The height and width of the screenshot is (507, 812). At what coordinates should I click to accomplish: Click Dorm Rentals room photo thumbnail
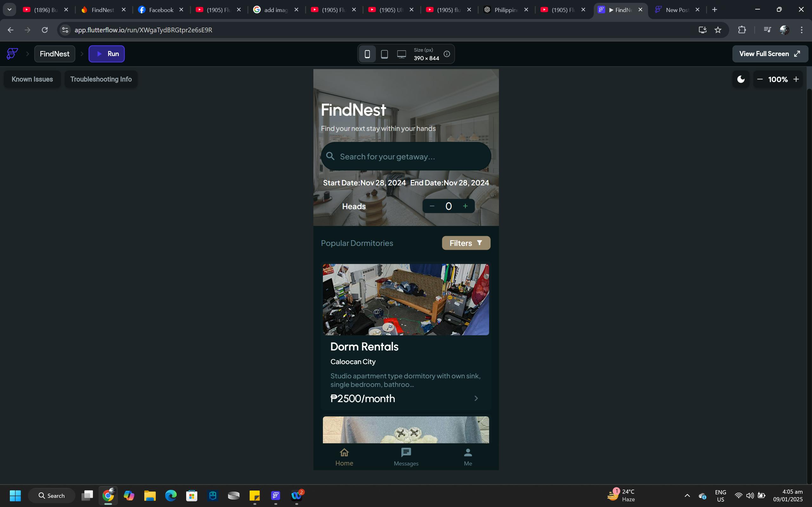(405, 299)
